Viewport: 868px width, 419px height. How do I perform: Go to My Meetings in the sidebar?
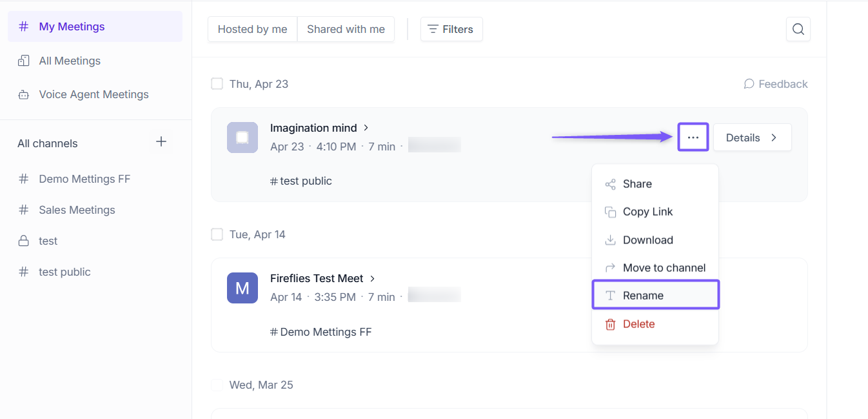(95, 26)
